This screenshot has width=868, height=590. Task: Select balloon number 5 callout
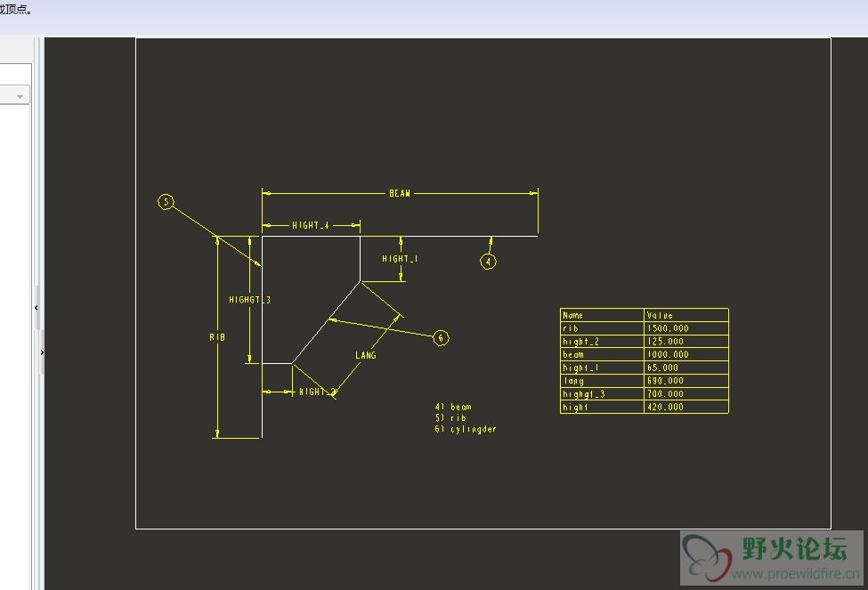coord(166,202)
